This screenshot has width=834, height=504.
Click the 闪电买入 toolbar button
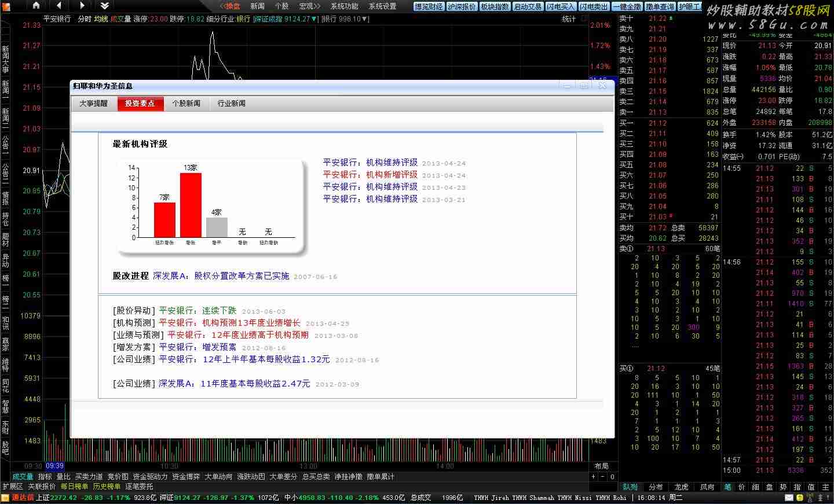point(561,6)
